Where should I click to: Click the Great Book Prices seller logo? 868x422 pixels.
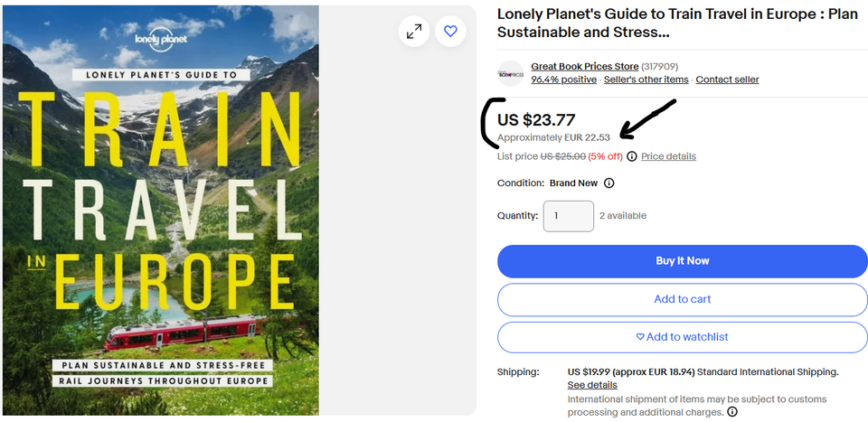[x=511, y=73]
